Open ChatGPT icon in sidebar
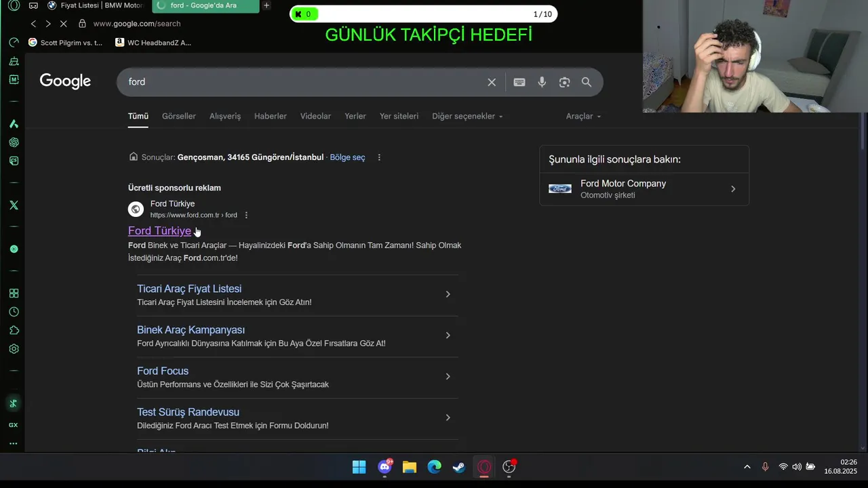The width and height of the screenshot is (868, 488). 14,142
